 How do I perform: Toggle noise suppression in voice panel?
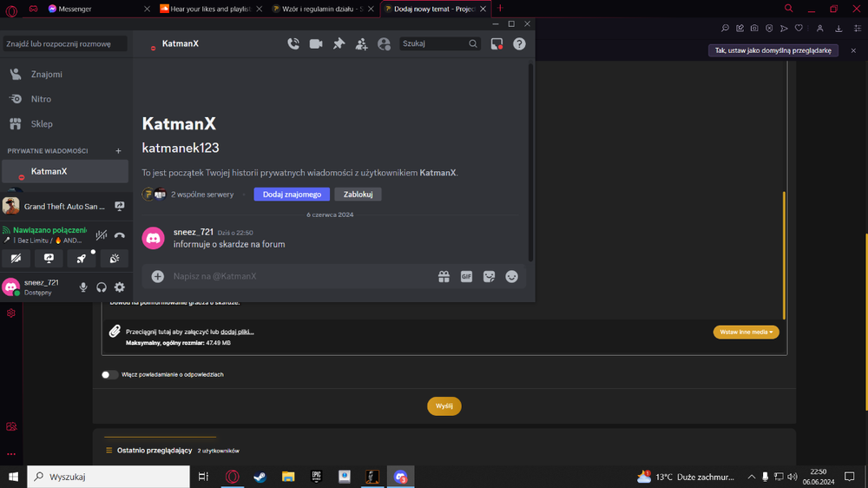tap(102, 234)
